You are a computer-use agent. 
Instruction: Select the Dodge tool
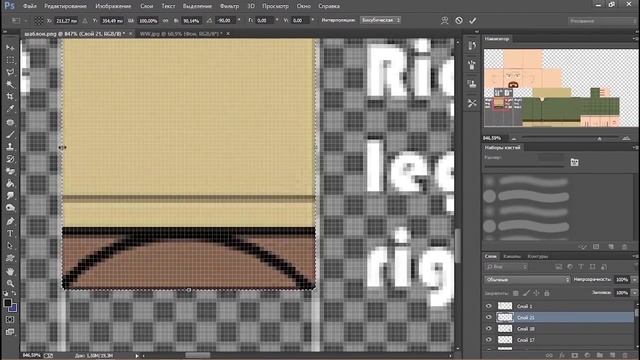tap(10, 208)
